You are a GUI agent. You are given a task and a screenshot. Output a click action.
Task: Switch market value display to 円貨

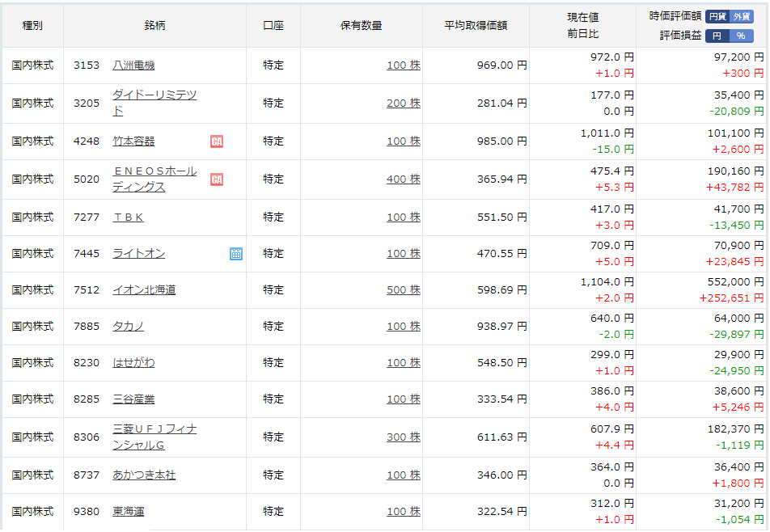point(717,16)
